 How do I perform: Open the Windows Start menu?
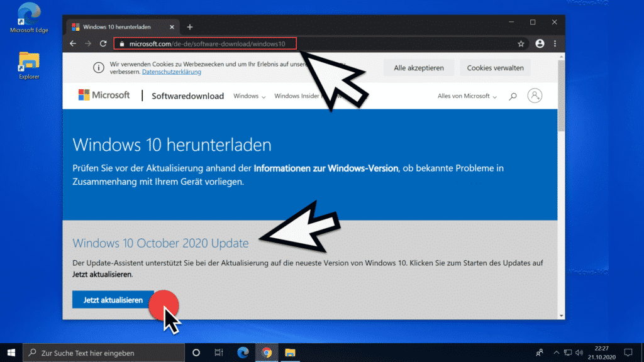[x=11, y=353]
